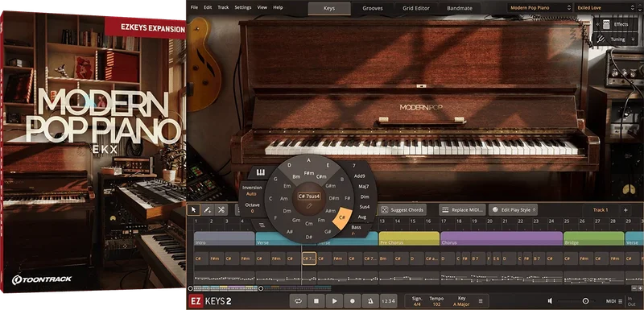Apply the 7 chord modifier

tap(353, 166)
